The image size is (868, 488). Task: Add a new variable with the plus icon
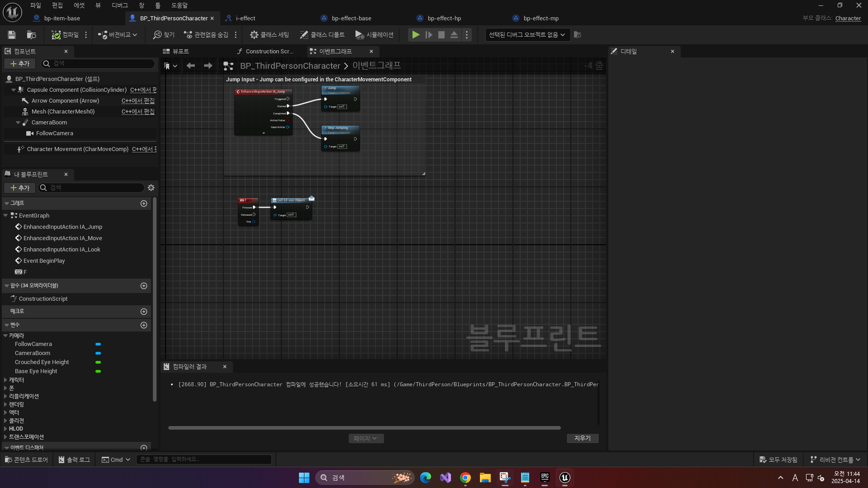(x=144, y=325)
